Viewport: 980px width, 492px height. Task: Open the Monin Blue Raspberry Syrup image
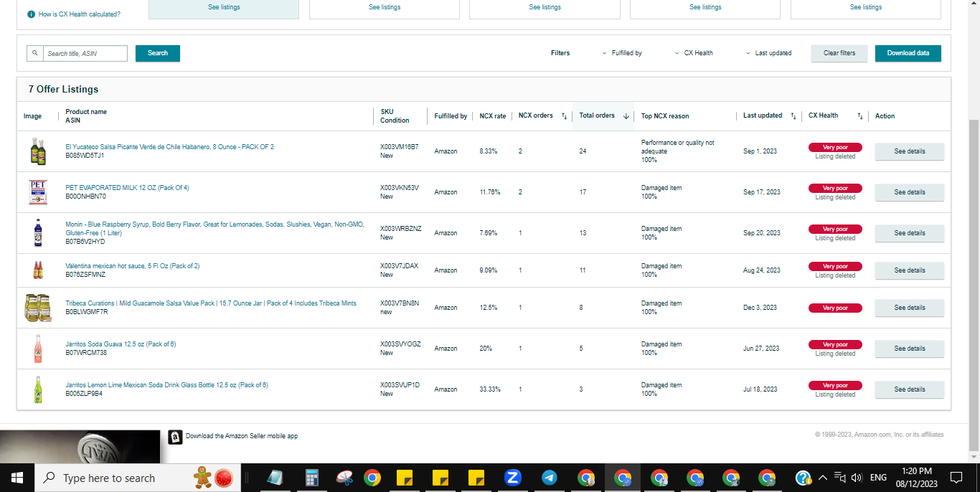tap(37, 233)
